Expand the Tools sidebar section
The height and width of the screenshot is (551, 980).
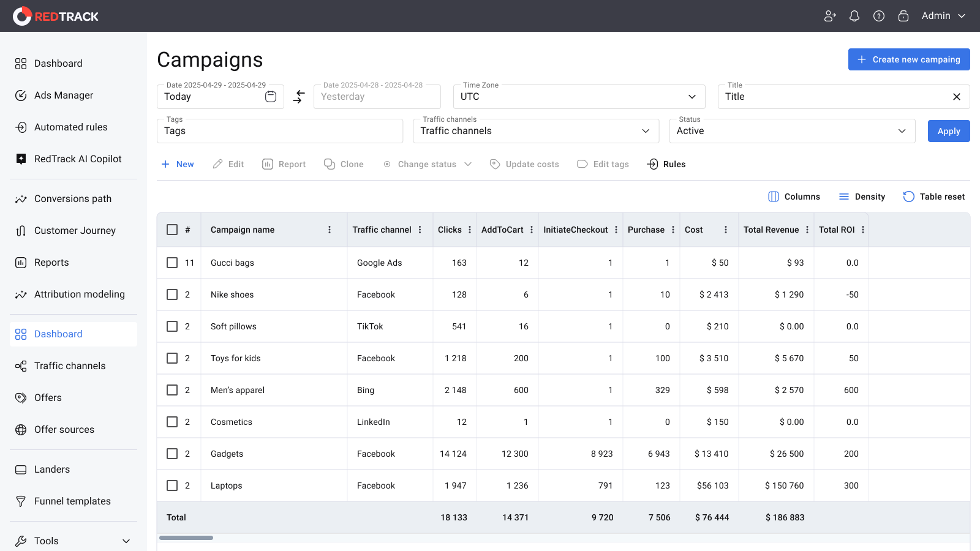tap(73, 541)
